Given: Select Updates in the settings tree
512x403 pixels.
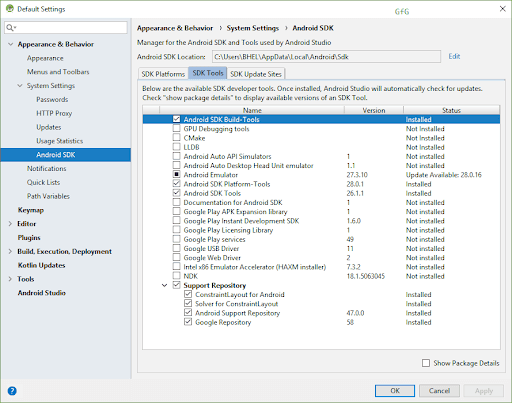Looking at the screenshot, I should pos(49,127).
